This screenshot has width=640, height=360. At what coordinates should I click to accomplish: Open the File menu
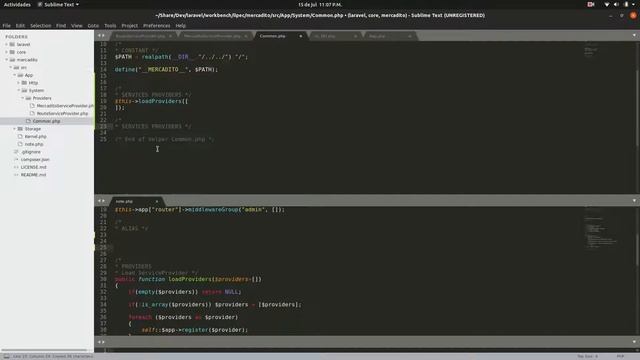click(x=7, y=25)
